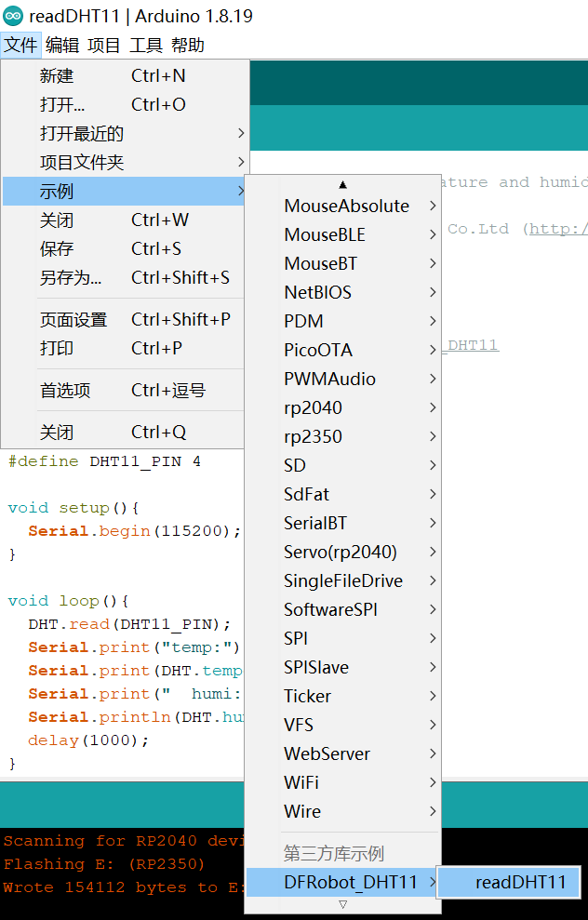Click the http:/ link in code comment

click(558, 229)
